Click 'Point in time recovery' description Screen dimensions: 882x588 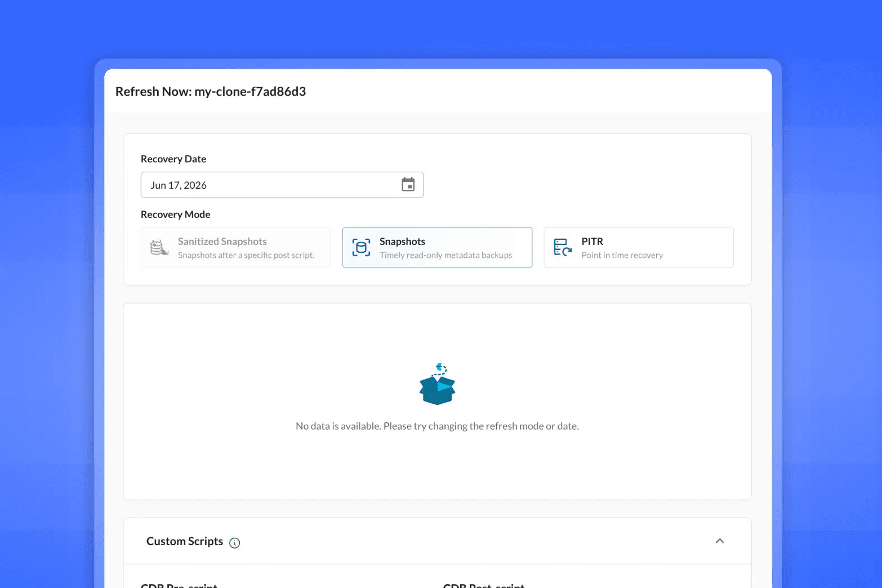pos(622,255)
